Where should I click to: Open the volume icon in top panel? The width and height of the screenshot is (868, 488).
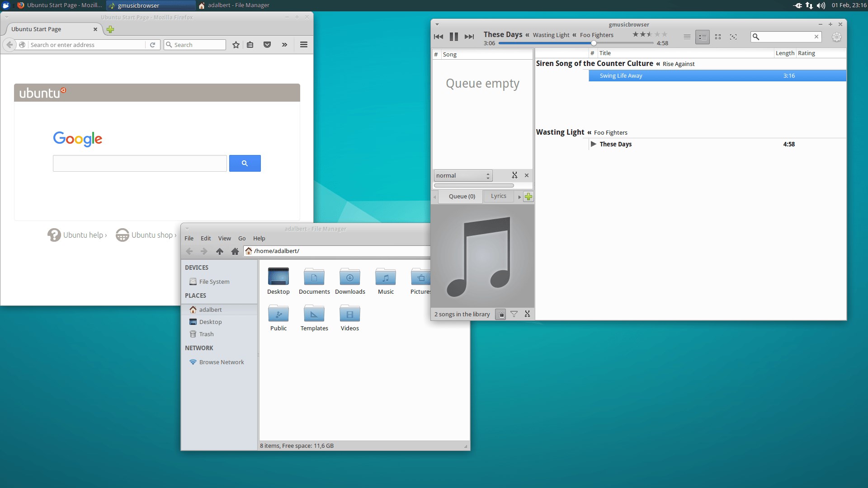click(x=821, y=5)
